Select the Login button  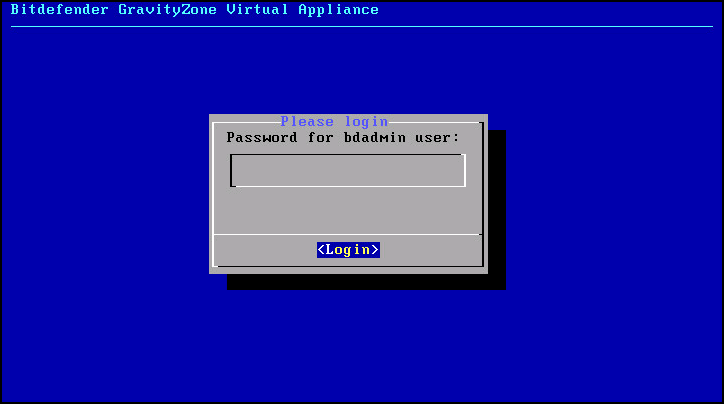pos(348,250)
